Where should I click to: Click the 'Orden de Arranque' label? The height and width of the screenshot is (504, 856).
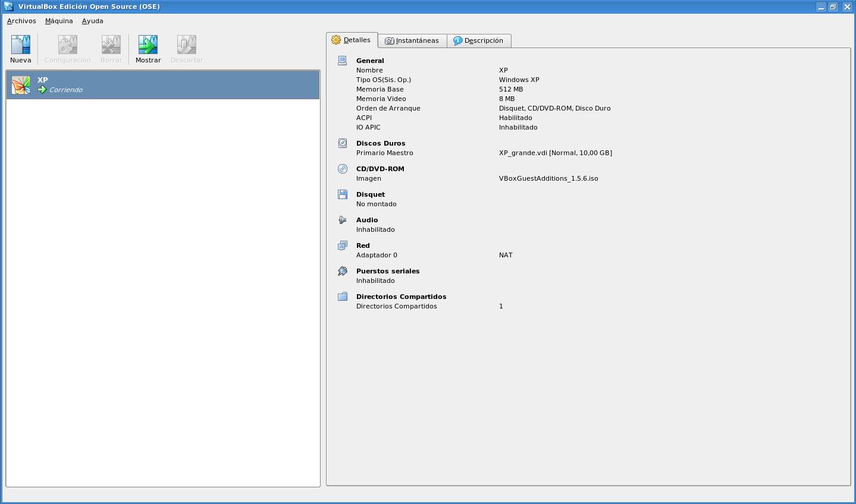tap(388, 108)
